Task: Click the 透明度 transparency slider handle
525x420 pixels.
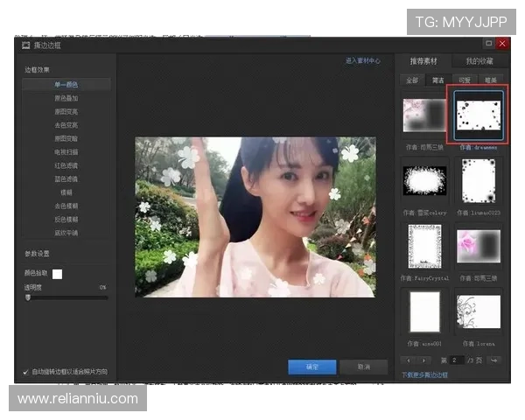Action: point(28,297)
